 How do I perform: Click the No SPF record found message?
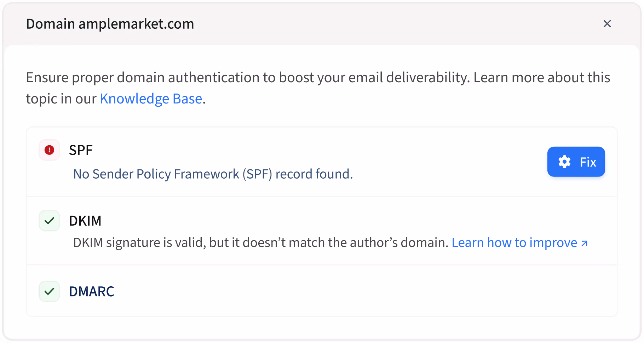click(x=213, y=174)
